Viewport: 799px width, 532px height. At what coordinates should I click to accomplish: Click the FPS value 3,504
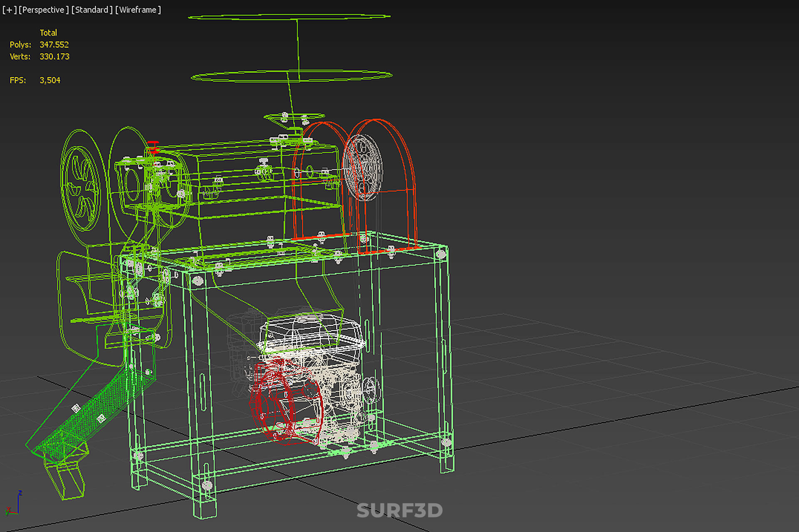[50, 80]
